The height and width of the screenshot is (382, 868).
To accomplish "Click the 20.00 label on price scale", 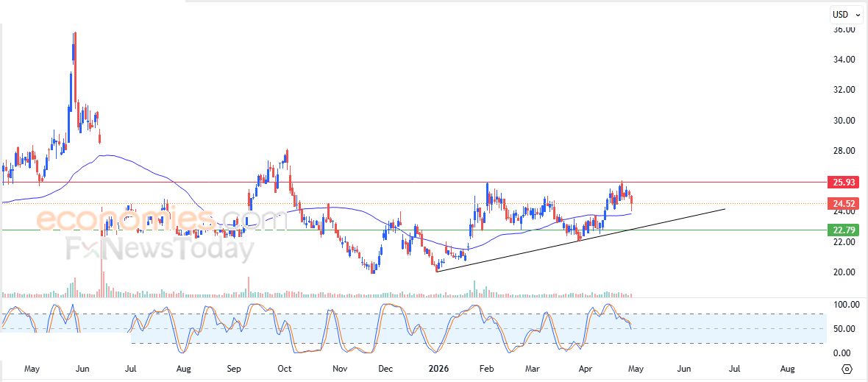I will pos(844,272).
